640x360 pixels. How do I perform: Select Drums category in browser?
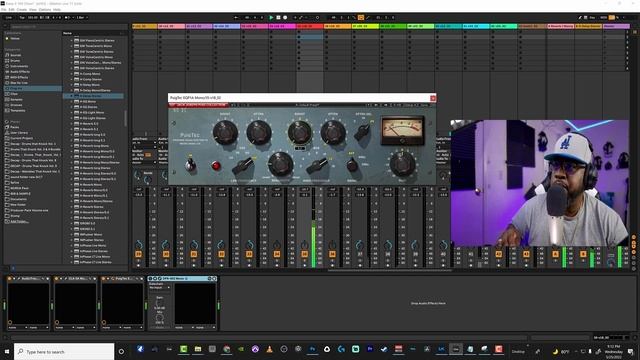coord(15,60)
